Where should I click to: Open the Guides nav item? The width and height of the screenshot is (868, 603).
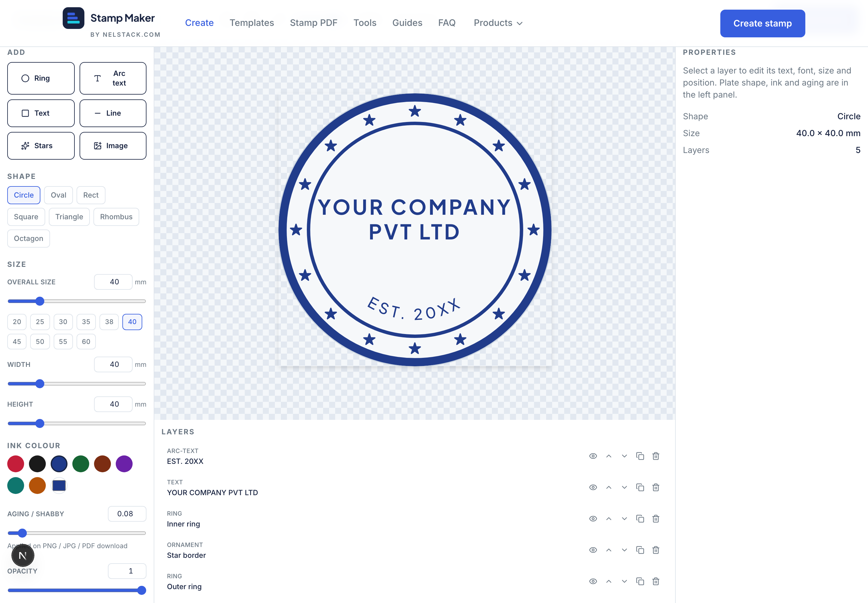[407, 23]
